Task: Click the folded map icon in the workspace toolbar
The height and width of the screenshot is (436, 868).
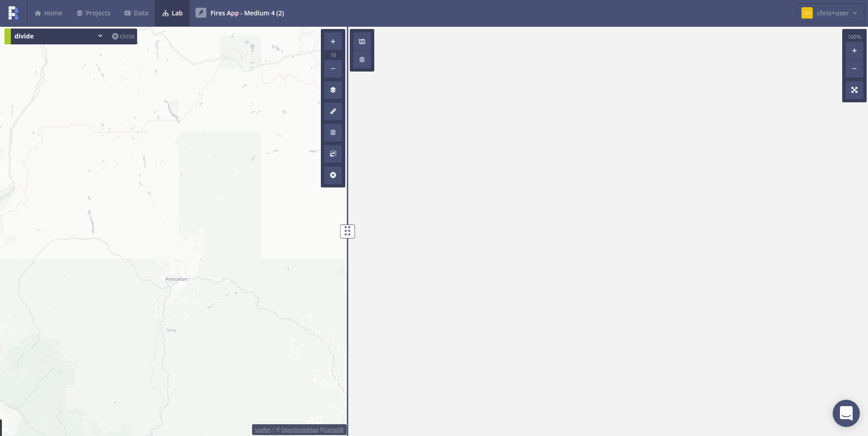Action: [362, 42]
